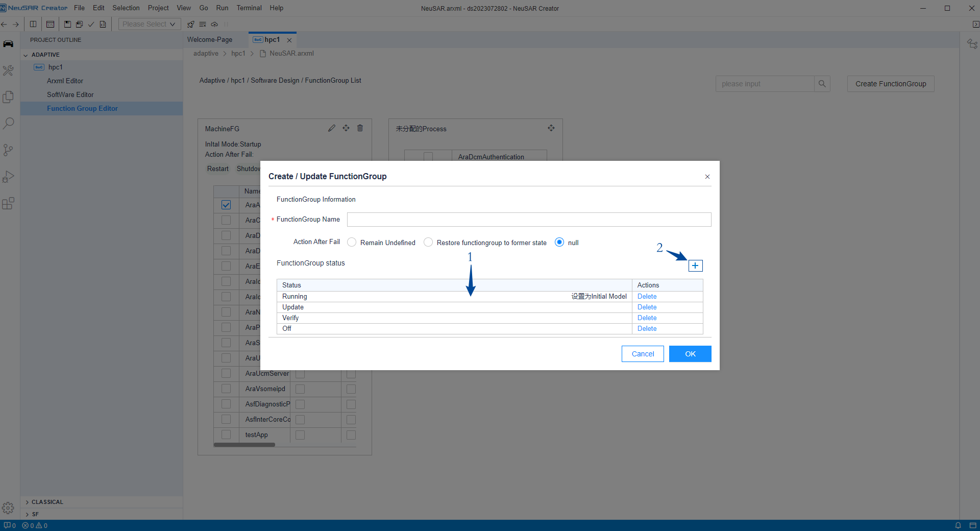Click the plus icon to add status
Viewport: 980px width, 531px height.
tap(695, 265)
